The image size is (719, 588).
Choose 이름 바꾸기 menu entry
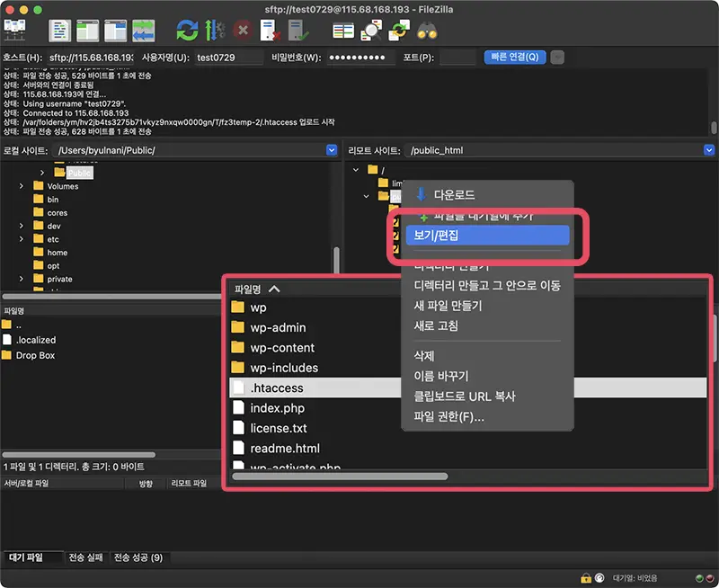pyautogui.click(x=487, y=376)
